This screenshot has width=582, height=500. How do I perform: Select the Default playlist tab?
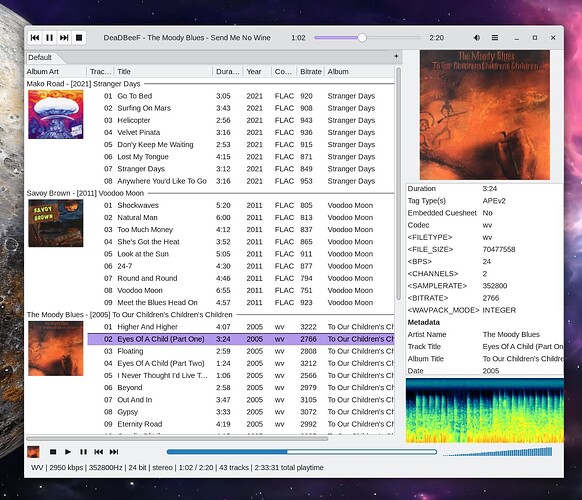(x=40, y=58)
